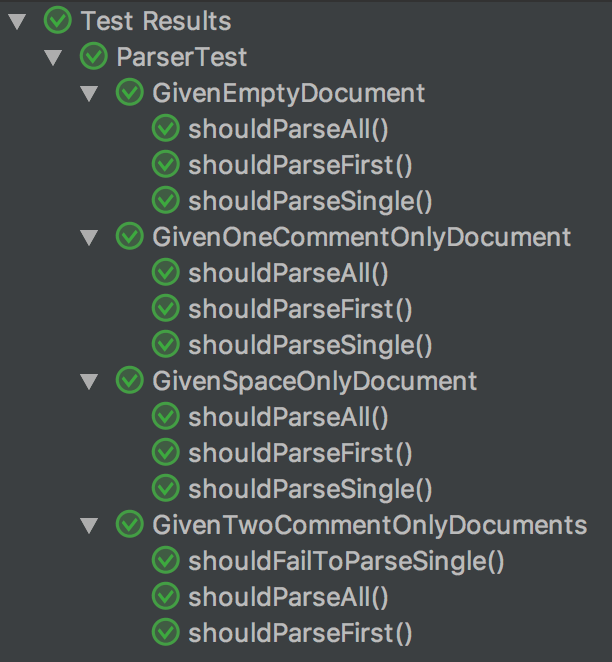Viewport: 612px width, 662px height.
Task: Select shouldParseFirst() under GivenTwoCommentOnlyDocuments
Action: pyautogui.click(x=300, y=633)
